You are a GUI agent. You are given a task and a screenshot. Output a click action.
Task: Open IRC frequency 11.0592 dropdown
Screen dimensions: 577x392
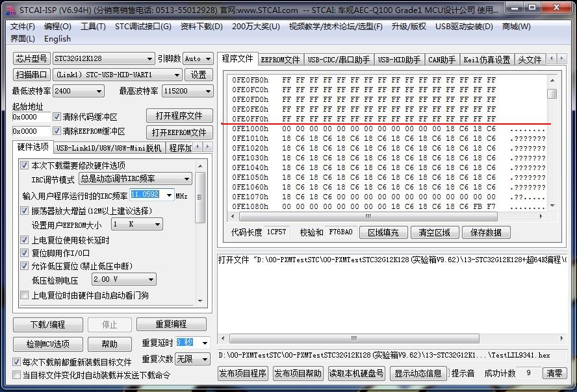click(x=169, y=195)
